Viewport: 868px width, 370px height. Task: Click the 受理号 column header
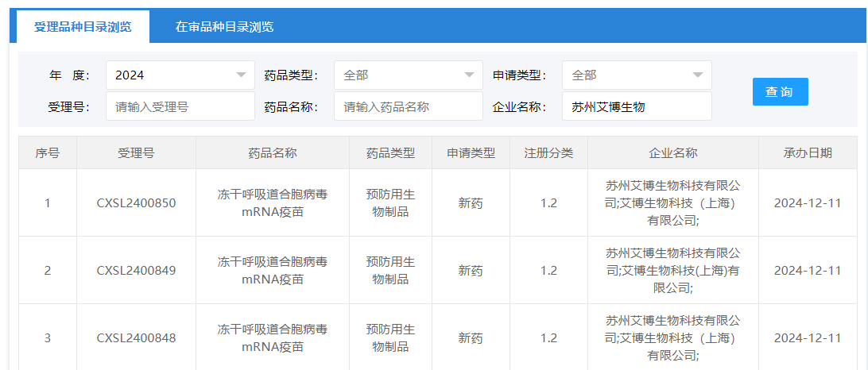click(136, 153)
